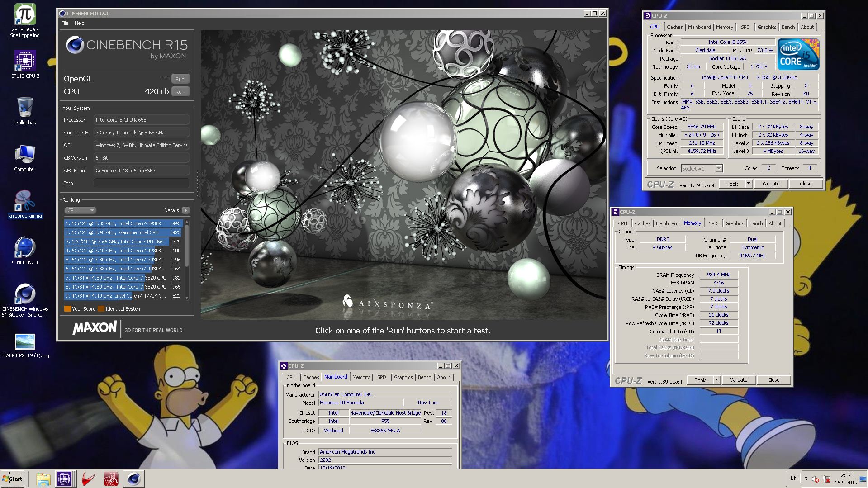
Task: Click the Cinebench taskbar icon
Action: pyautogui.click(x=133, y=479)
